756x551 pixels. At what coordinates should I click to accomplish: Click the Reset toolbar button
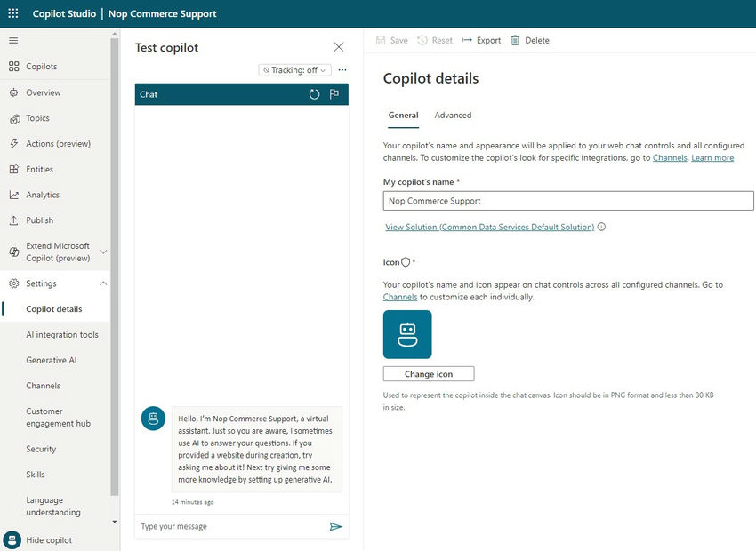click(x=435, y=41)
